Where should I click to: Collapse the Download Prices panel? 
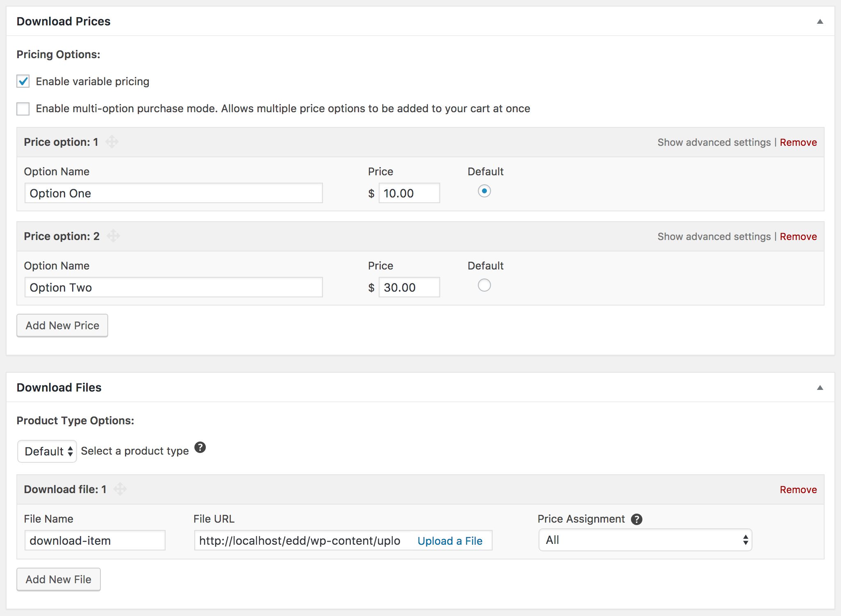(x=820, y=22)
